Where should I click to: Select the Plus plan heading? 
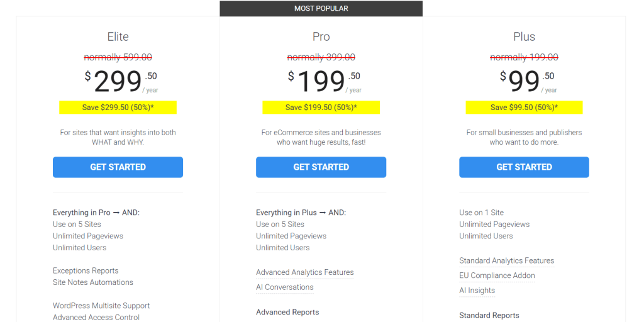[524, 36]
